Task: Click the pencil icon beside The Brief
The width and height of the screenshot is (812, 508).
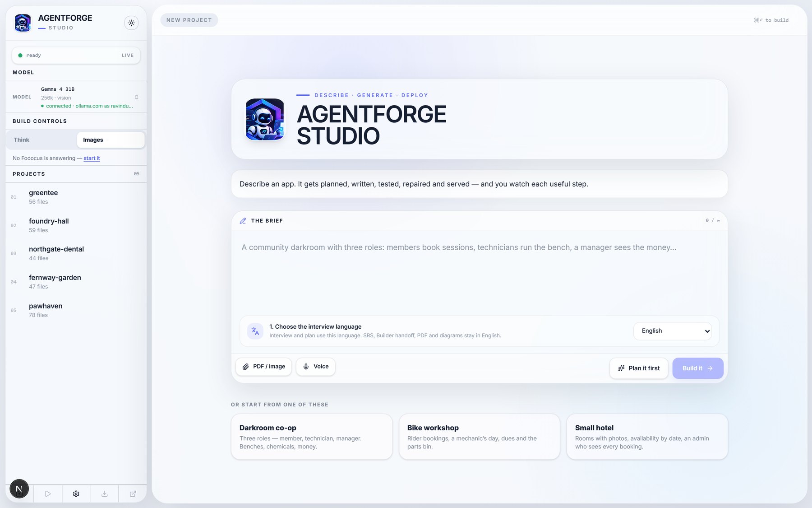Action: point(243,221)
